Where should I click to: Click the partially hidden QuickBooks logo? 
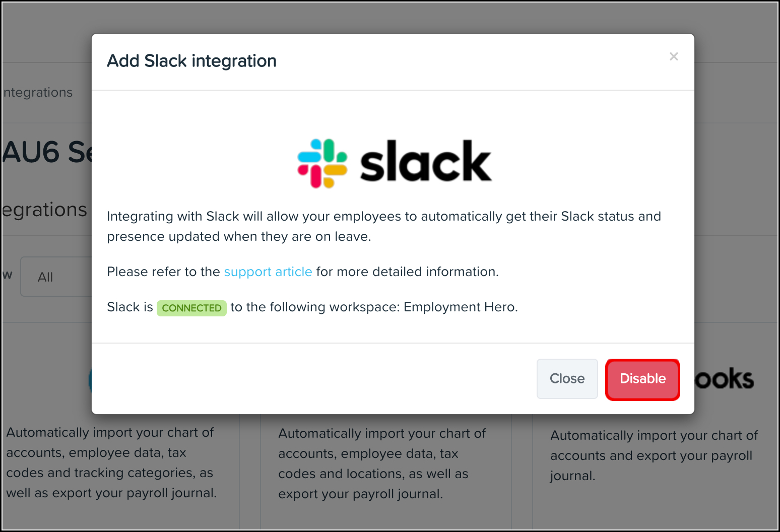[x=725, y=379]
